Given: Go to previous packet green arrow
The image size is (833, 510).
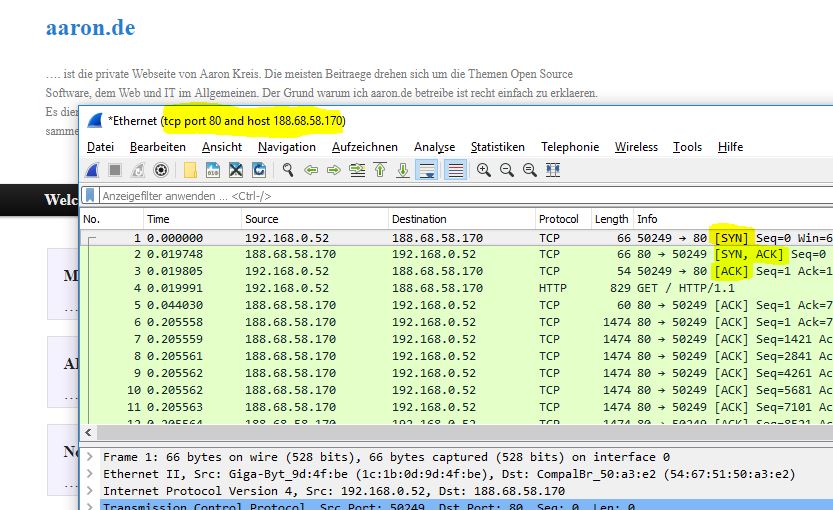Looking at the screenshot, I should pyautogui.click(x=311, y=170).
